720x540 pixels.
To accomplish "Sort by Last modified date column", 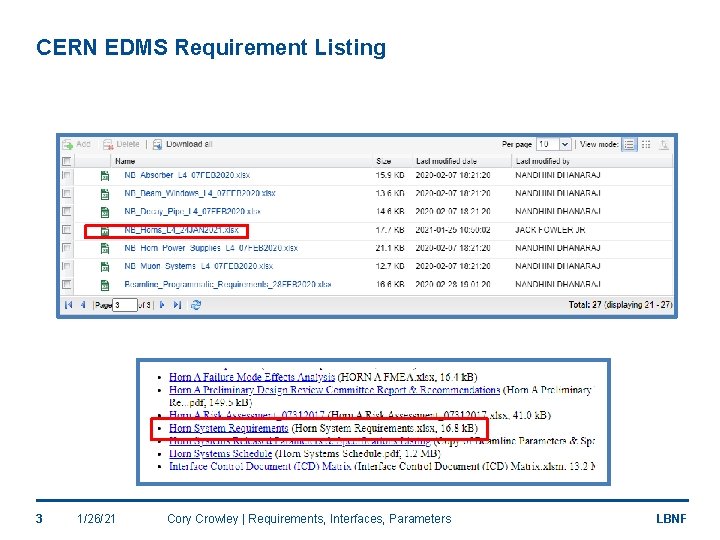I will [446, 161].
